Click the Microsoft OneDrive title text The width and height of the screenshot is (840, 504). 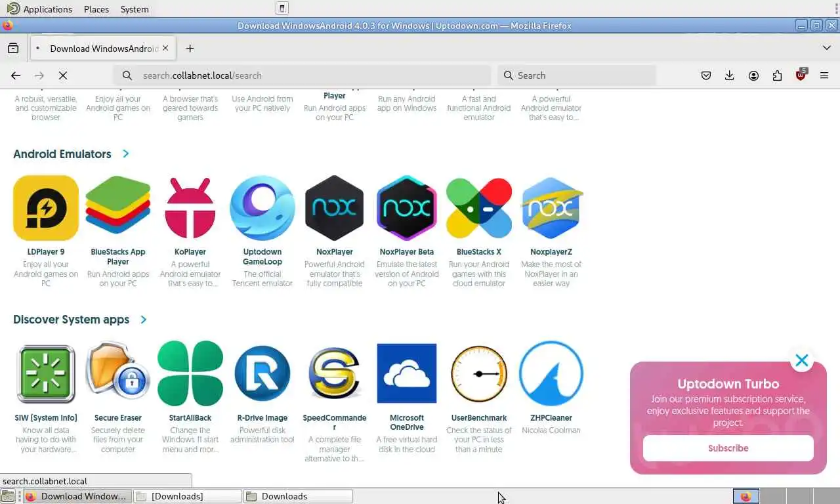click(407, 423)
